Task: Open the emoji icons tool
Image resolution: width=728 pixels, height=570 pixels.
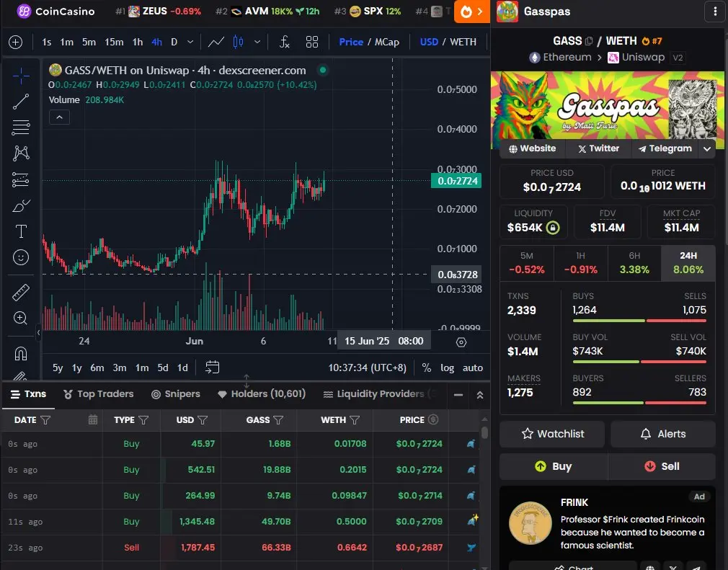Action: [x=21, y=257]
